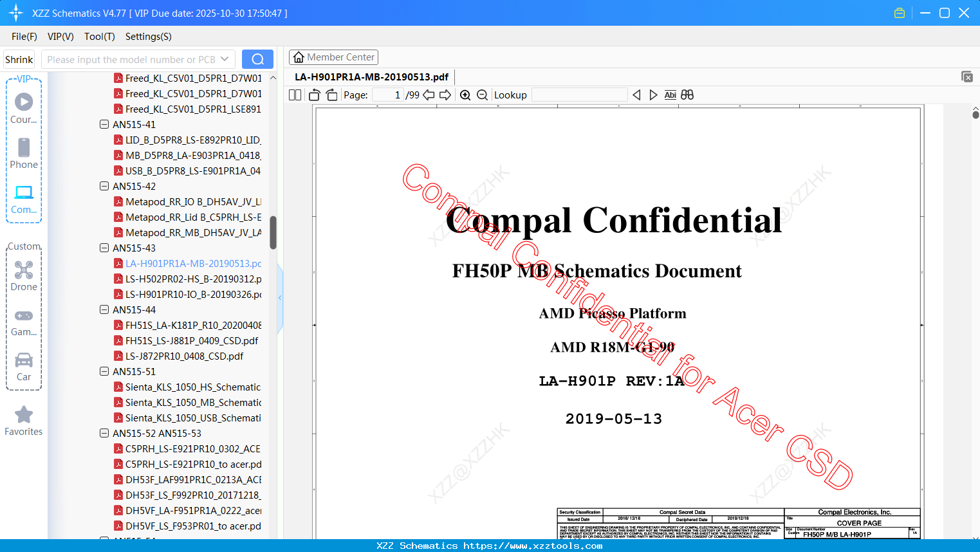
Task: Go to the previous page arrow
Action: (x=429, y=95)
